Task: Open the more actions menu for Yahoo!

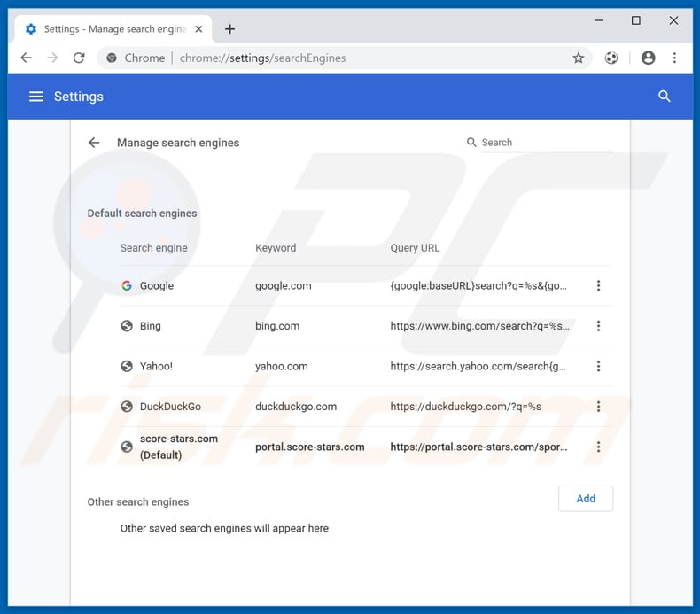Action: (x=598, y=366)
